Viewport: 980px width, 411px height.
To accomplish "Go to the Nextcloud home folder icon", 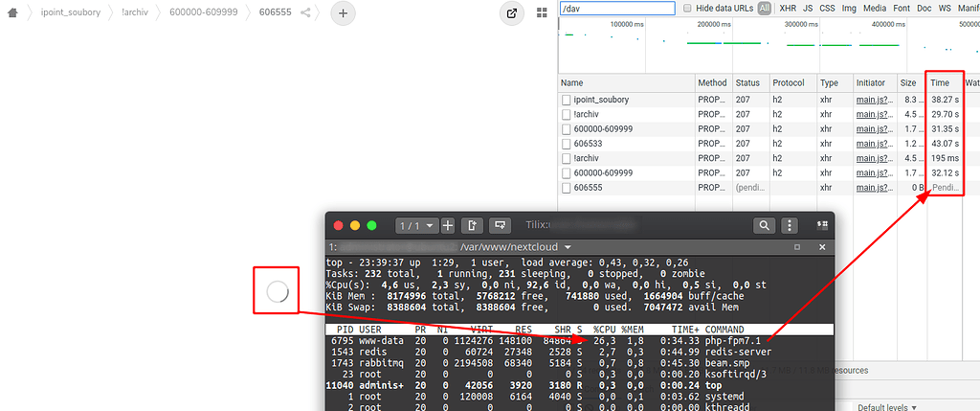I will (x=13, y=12).
